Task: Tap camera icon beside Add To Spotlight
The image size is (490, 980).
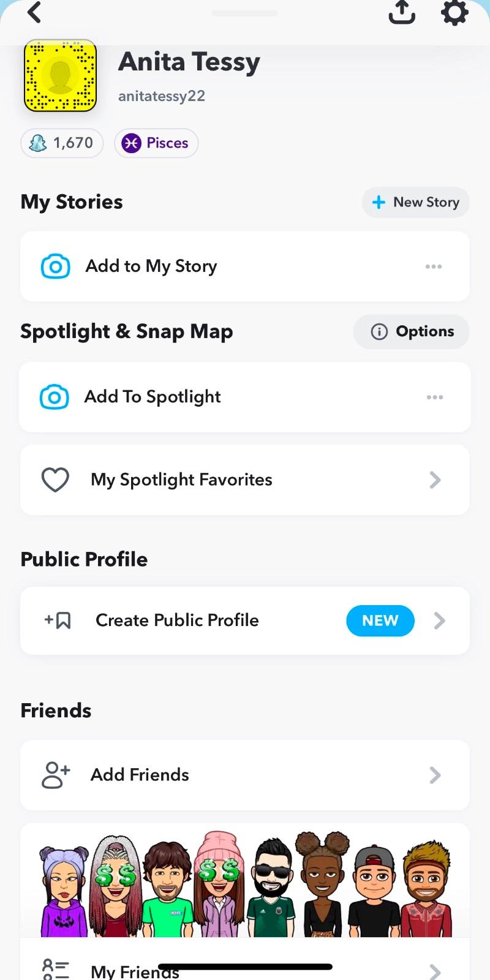Action: pos(55,397)
